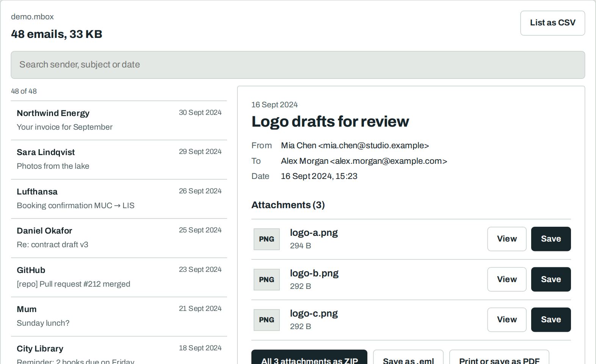Image resolution: width=596 pixels, height=364 pixels.
Task: Open the GitHub pull request #212 email
Action: tap(119, 277)
